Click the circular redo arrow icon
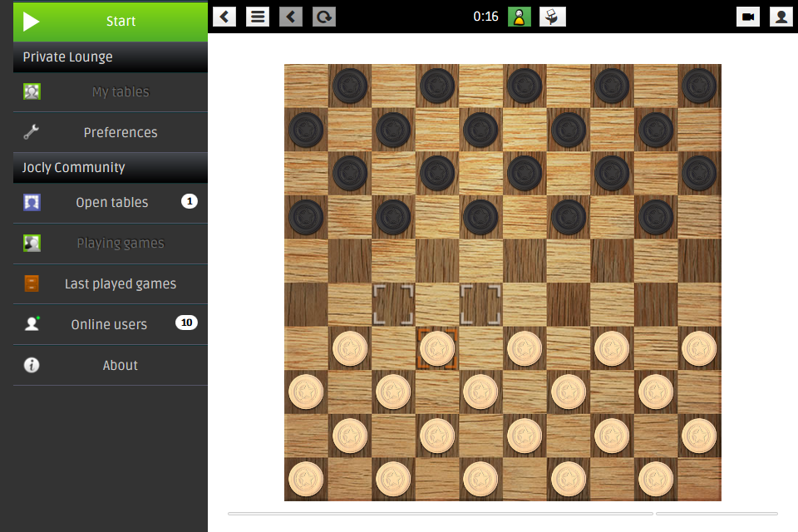 [324, 17]
